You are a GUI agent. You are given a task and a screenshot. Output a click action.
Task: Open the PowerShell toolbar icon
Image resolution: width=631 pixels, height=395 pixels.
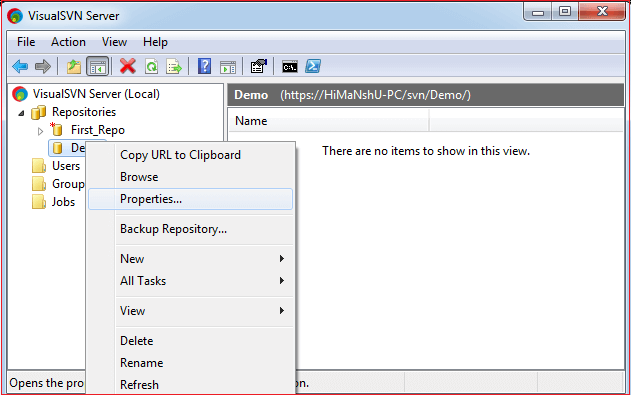[313, 66]
